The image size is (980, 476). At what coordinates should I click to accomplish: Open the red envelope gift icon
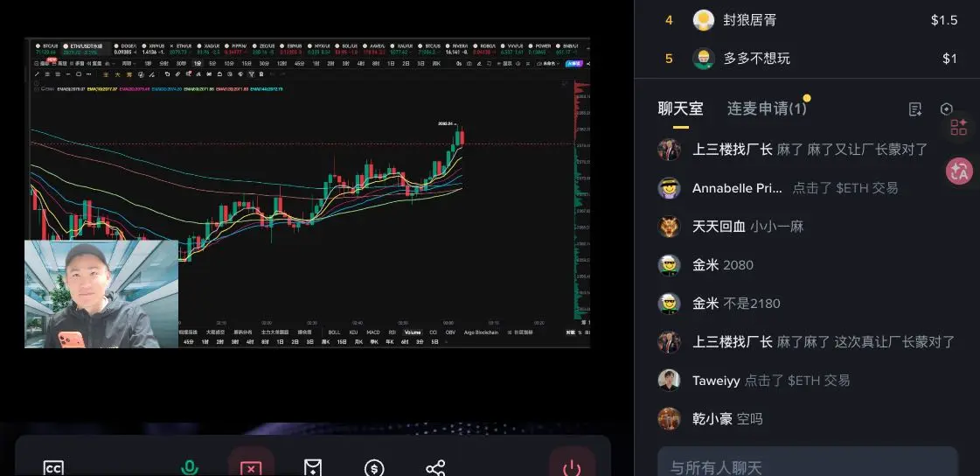coord(312,467)
